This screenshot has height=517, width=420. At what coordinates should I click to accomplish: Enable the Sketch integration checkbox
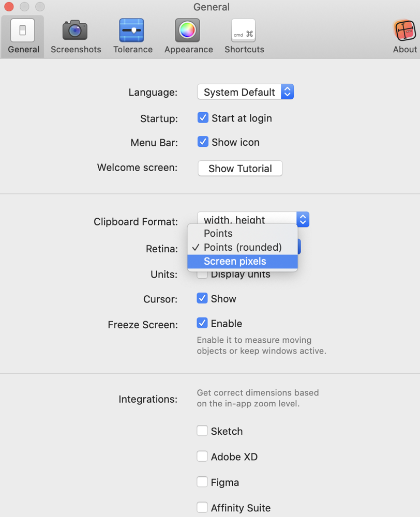[202, 431]
